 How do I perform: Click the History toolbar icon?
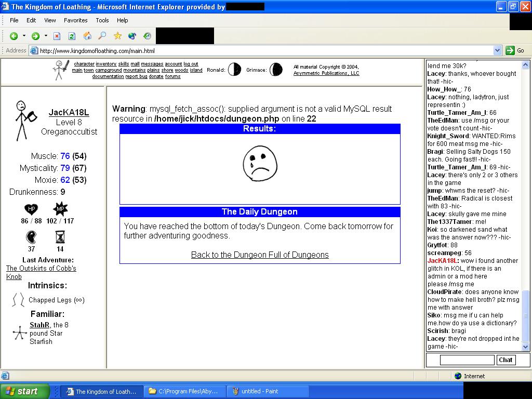pyautogui.click(x=148, y=36)
